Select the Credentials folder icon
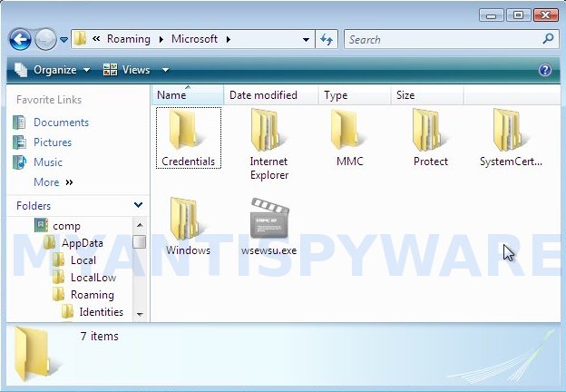Image resolution: width=566 pixels, height=392 pixels. pyautogui.click(x=186, y=130)
